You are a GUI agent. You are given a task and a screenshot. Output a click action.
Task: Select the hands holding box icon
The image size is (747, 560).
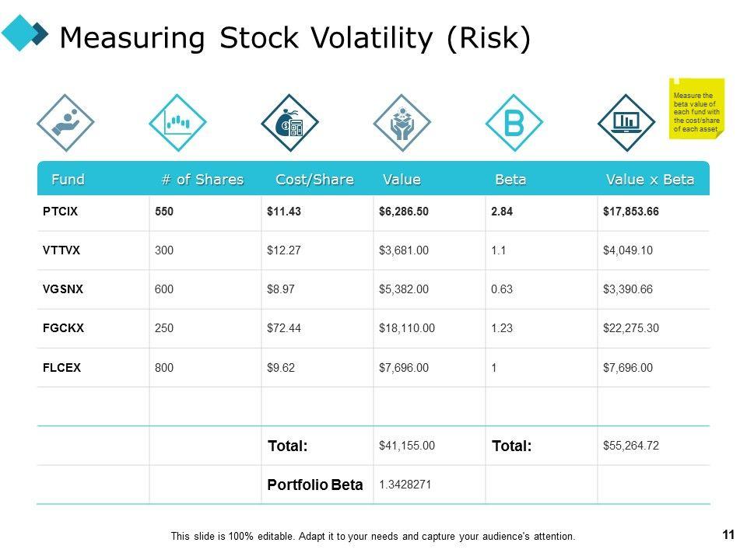[x=402, y=123]
